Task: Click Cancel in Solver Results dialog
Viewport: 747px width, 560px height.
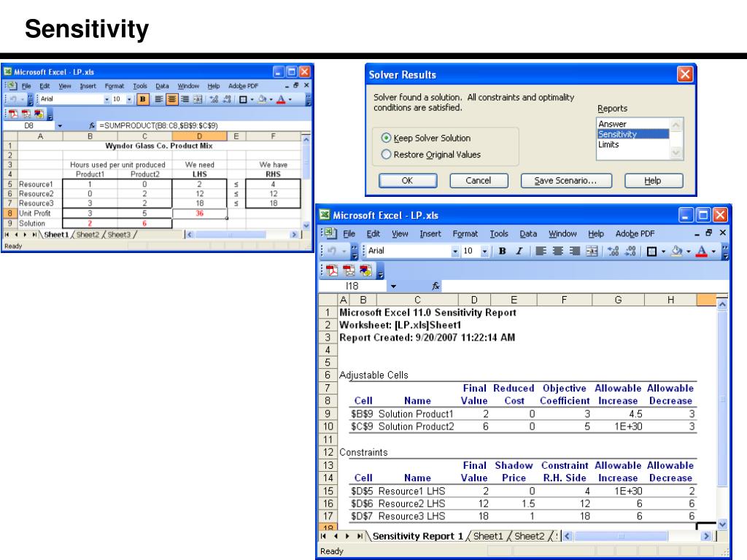Action: pyautogui.click(x=479, y=181)
